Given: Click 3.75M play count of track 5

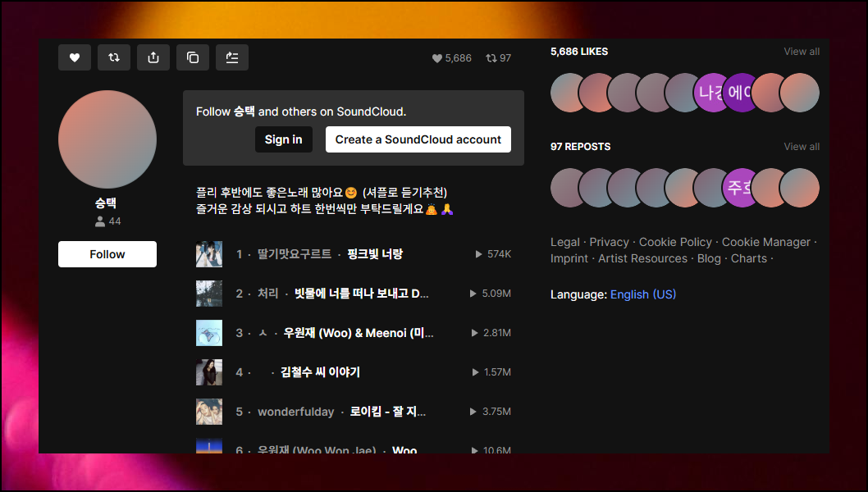Looking at the screenshot, I should coord(490,411).
